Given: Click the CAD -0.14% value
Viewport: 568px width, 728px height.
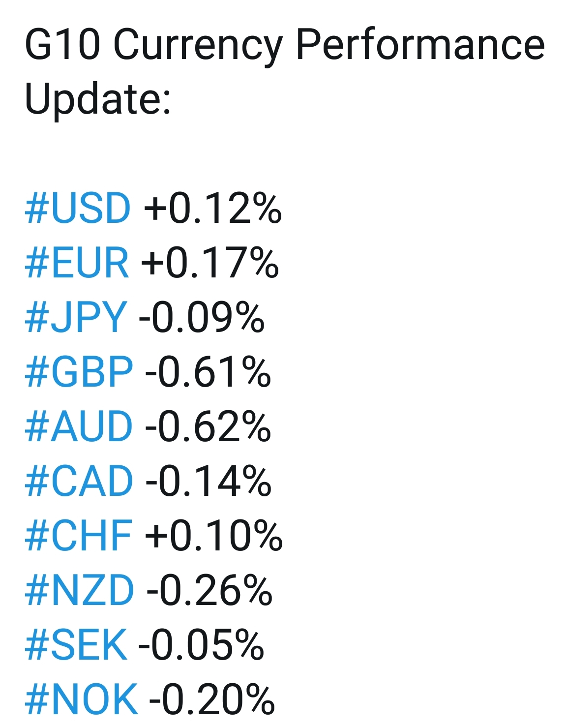Looking at the screenshot, I should (x=209, y=481).
